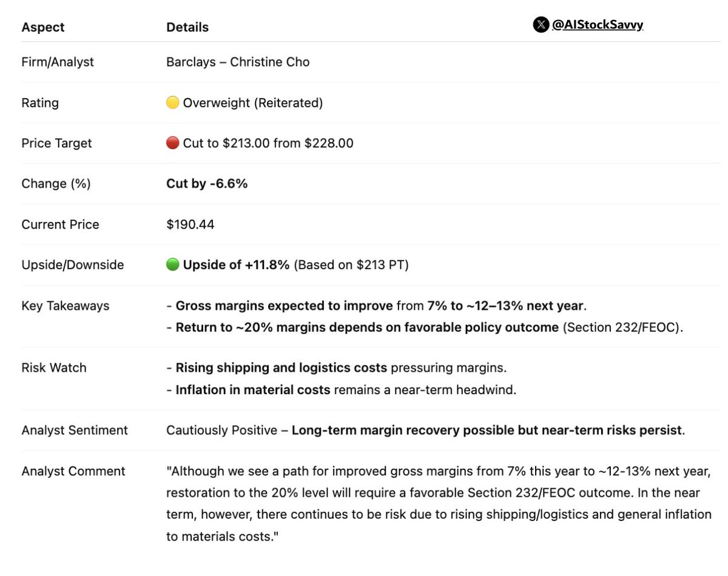
Task: Click the yellow circle beside Overweight
Action: (173, 103)
